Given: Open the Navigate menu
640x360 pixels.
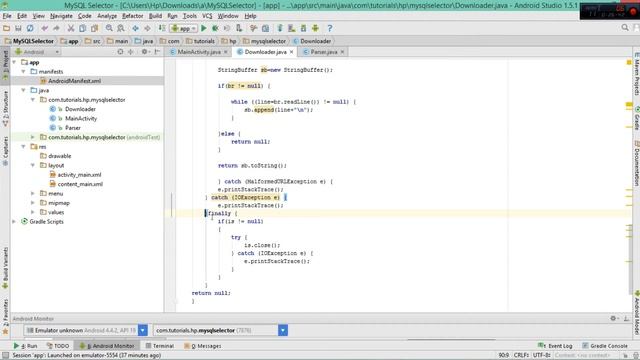Looking at the screenshot, I should pos(61,16).
